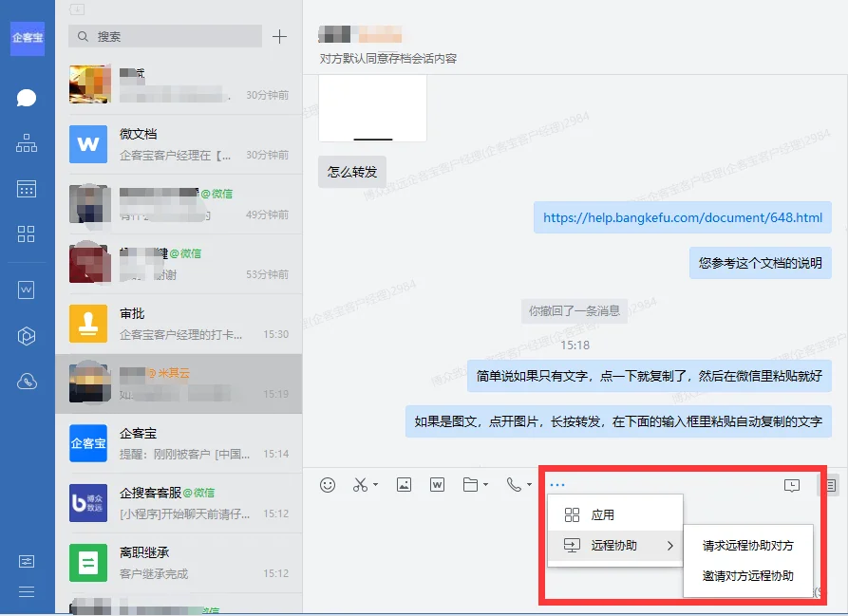Open the top conversation from 30分钟前

pos(179,84)
